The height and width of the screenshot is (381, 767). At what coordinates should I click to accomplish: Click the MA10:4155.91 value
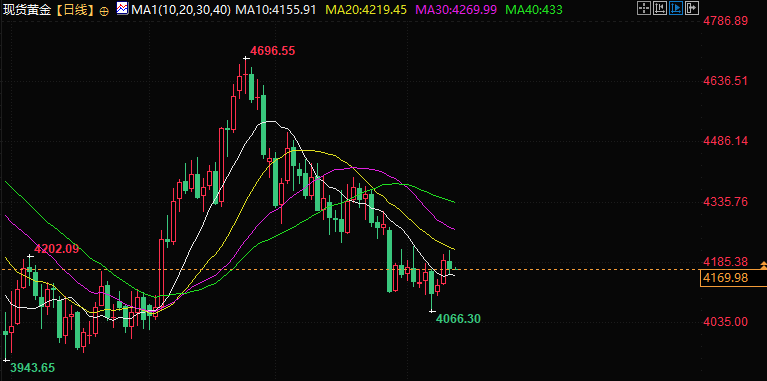(x=276, y=9)
